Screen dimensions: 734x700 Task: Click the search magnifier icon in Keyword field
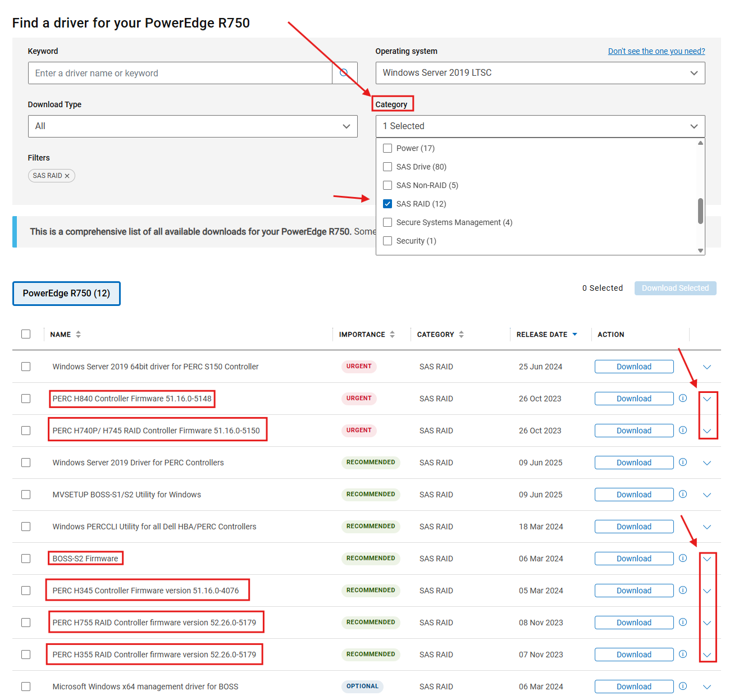click(344, 72)
